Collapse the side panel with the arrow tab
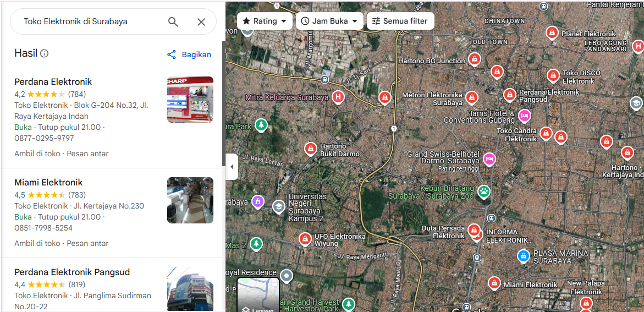Viewport: 644px width, 312px height. coord(232,167)
